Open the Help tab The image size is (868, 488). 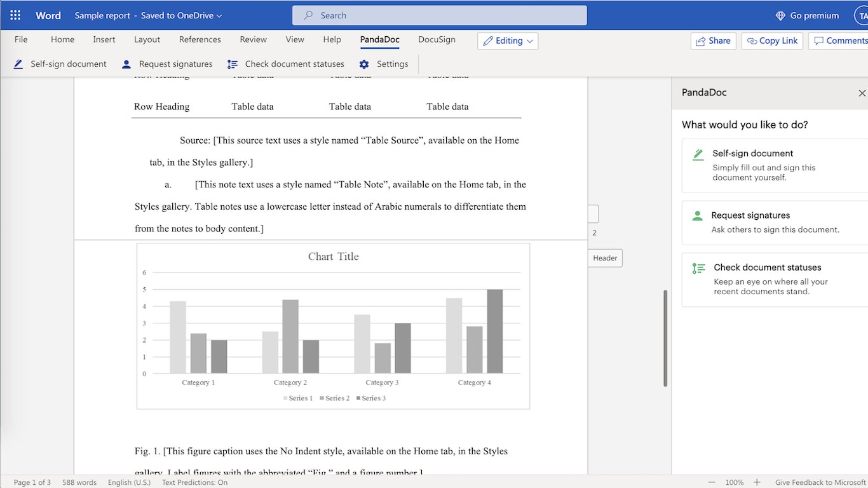tap(332, 39)
